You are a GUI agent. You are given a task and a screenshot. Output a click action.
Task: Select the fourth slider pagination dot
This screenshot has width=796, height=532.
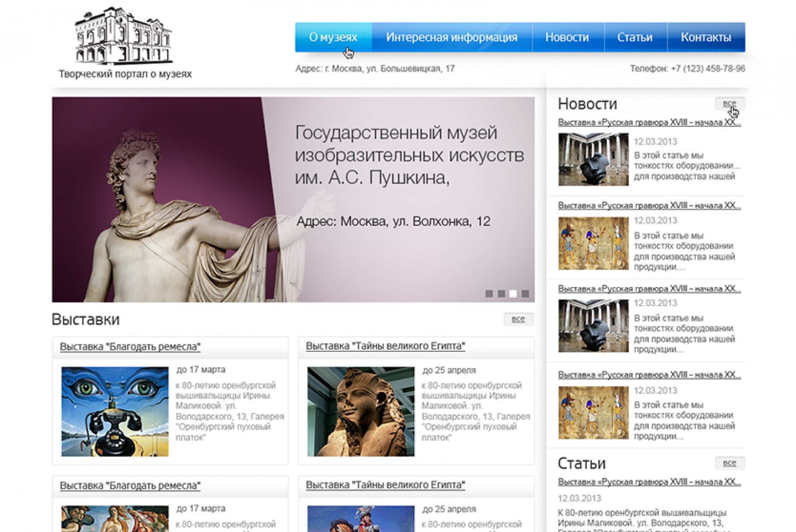coord(525,294)
